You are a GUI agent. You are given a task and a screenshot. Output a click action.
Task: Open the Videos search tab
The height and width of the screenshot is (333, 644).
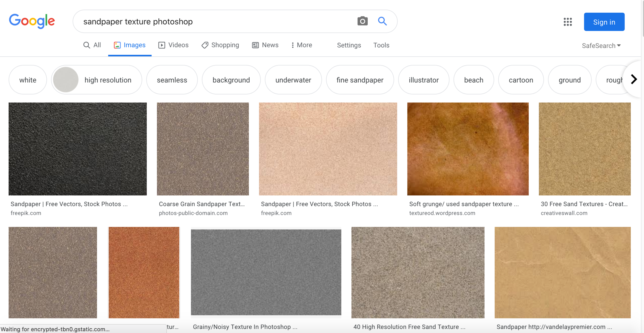coord(173,45)
